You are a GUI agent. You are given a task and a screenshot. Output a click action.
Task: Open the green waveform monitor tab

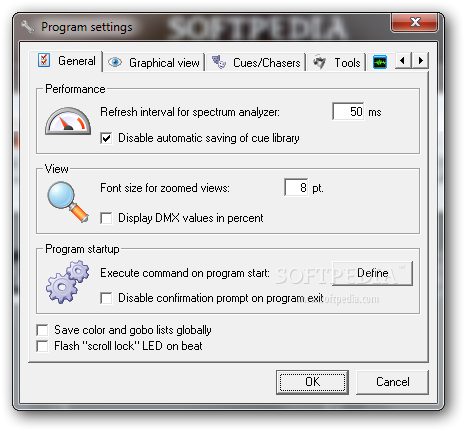tap(380, 62)
